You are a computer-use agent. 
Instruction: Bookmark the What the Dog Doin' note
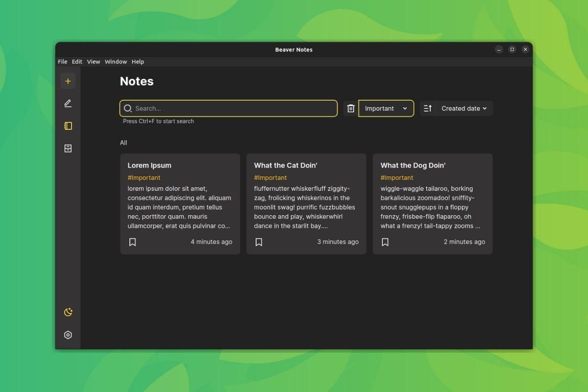pos(385,242)
